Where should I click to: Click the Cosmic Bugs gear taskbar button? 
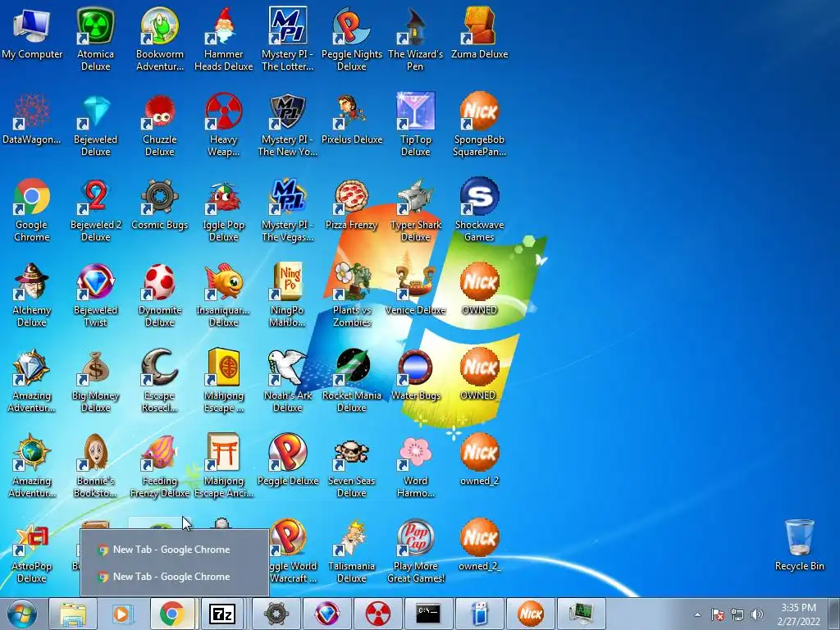(x=276, y=614)
